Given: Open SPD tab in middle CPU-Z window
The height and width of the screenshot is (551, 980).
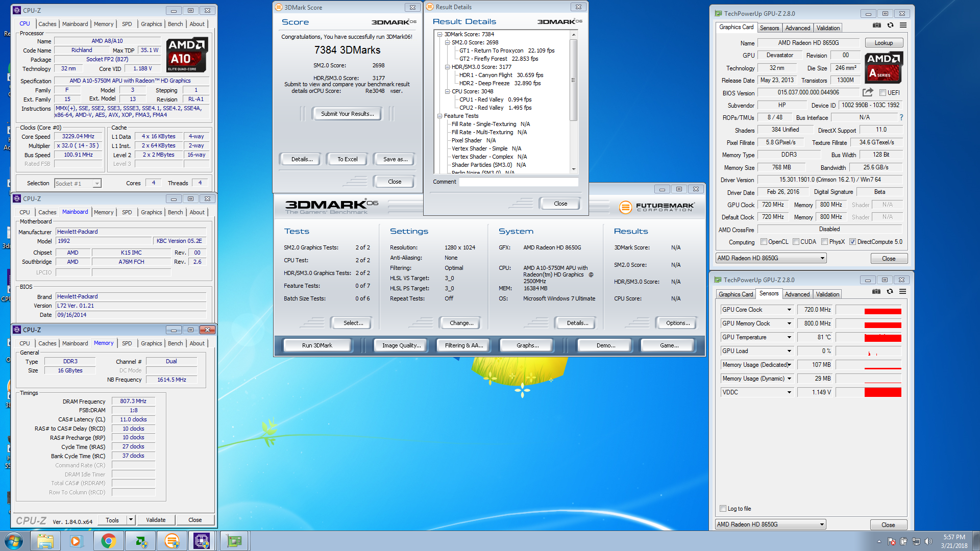Looking at the screenshot, I should pos(127,212).
